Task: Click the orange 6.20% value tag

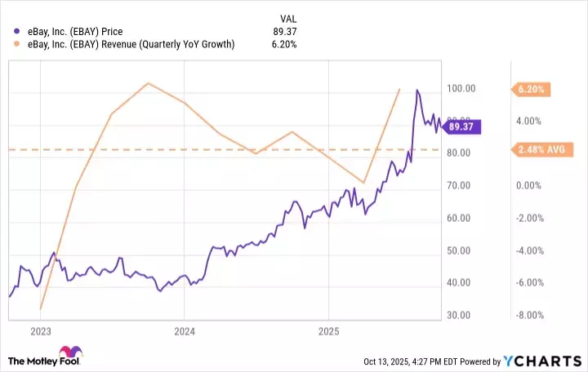Action: coord(531,88)
